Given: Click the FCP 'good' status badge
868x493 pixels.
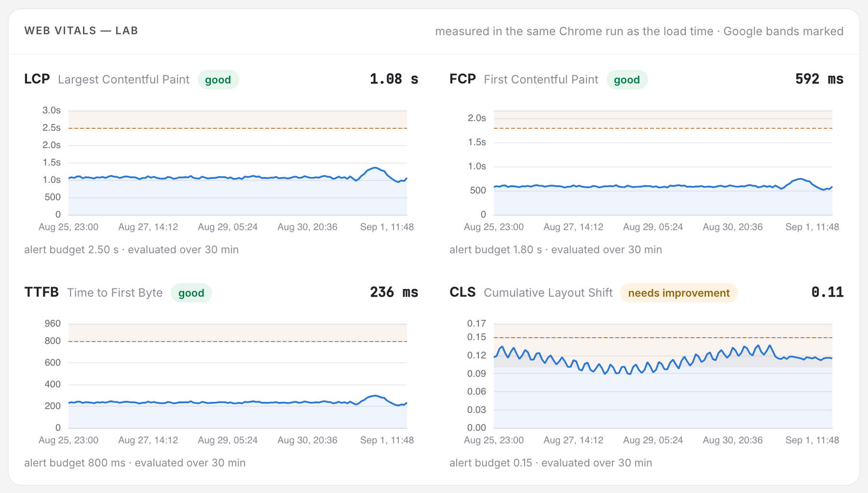Looking at the screenshot, I should (627, 80).
